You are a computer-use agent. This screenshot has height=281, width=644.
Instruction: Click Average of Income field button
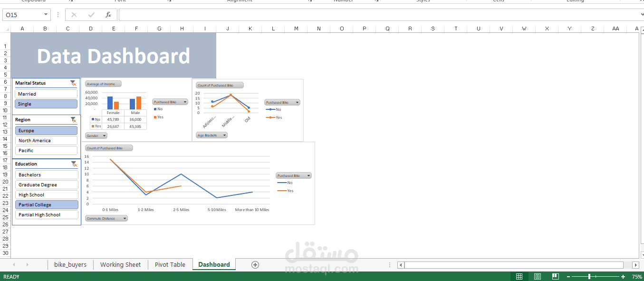point(103,84)
